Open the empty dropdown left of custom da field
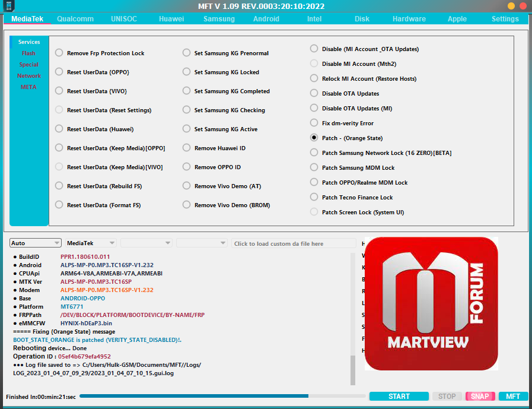This screenshot has width=532, height=409. pyautogui.click(x=202, y=243)
